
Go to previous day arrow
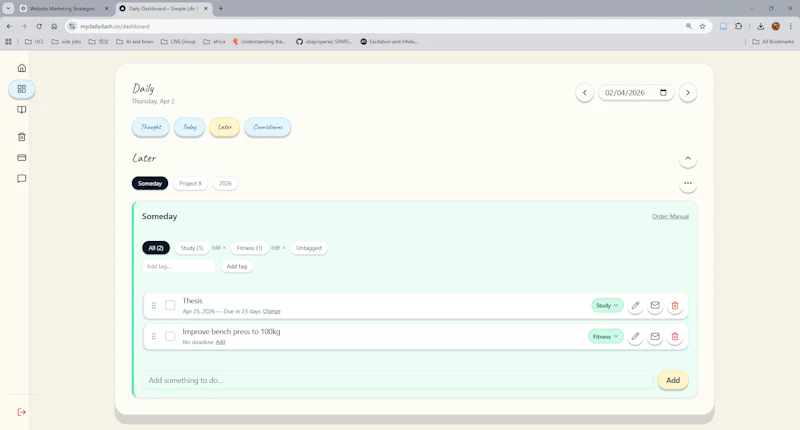coord(585,93)
